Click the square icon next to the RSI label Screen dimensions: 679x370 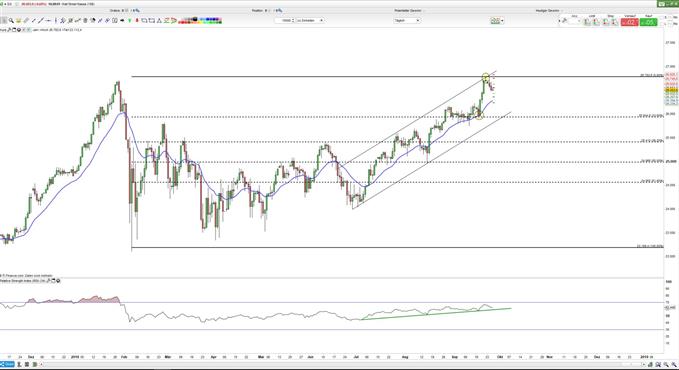[x=53, y=281]
